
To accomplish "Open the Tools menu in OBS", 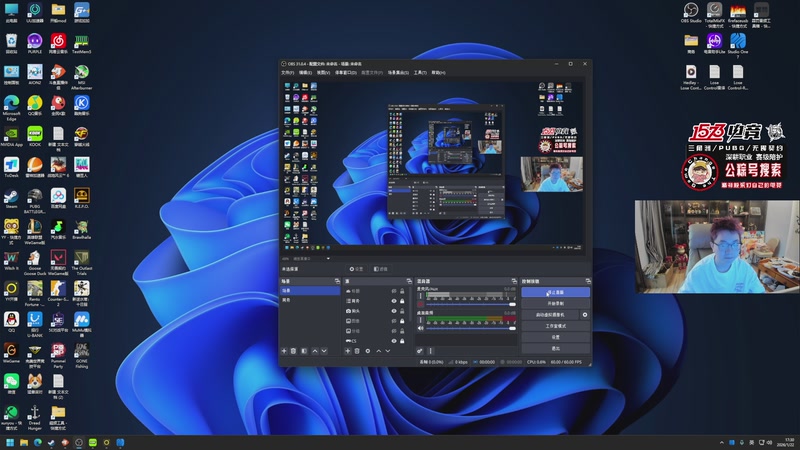I will pos(419,73).
